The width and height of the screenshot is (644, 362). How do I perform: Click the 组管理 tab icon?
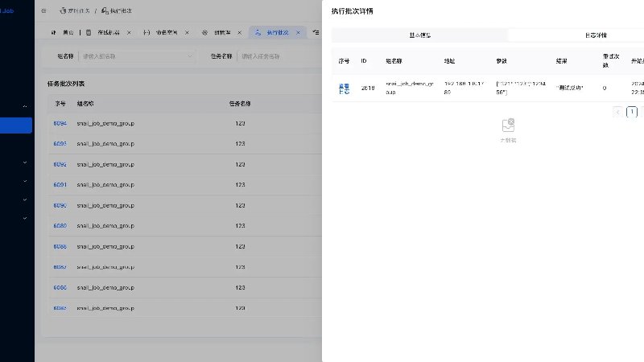[204, 32]
